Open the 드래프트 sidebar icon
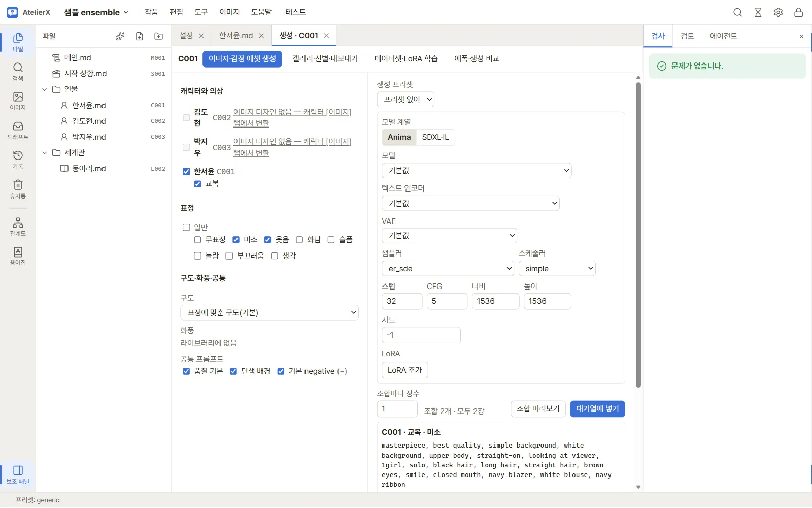This screenshot has width=812, height=508. tap(18, 130)
